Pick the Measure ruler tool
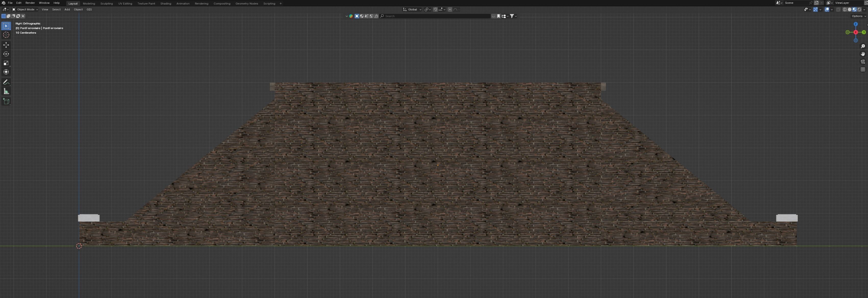Image resolution: width=868 pixels, height=298 pixels. [x=6, y=91]
